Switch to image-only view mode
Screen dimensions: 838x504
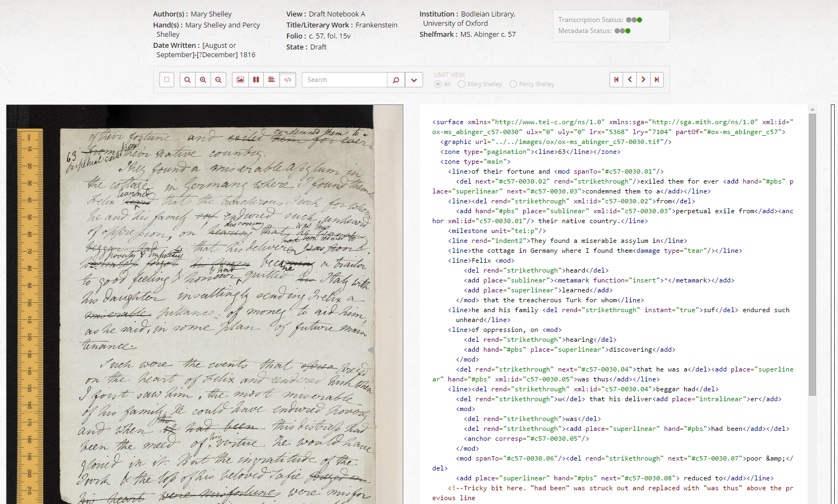(240, 80)
